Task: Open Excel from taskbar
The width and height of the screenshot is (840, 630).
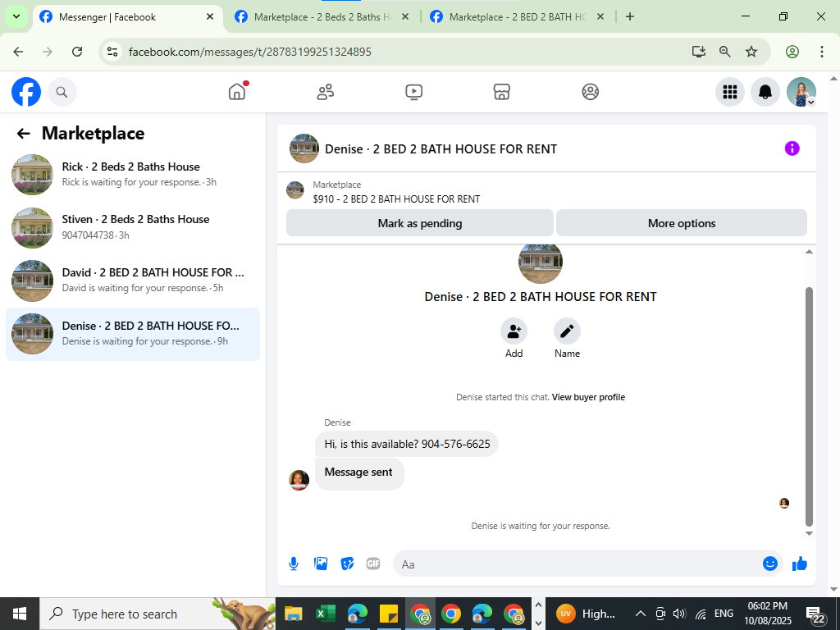Action: point(326,614)
